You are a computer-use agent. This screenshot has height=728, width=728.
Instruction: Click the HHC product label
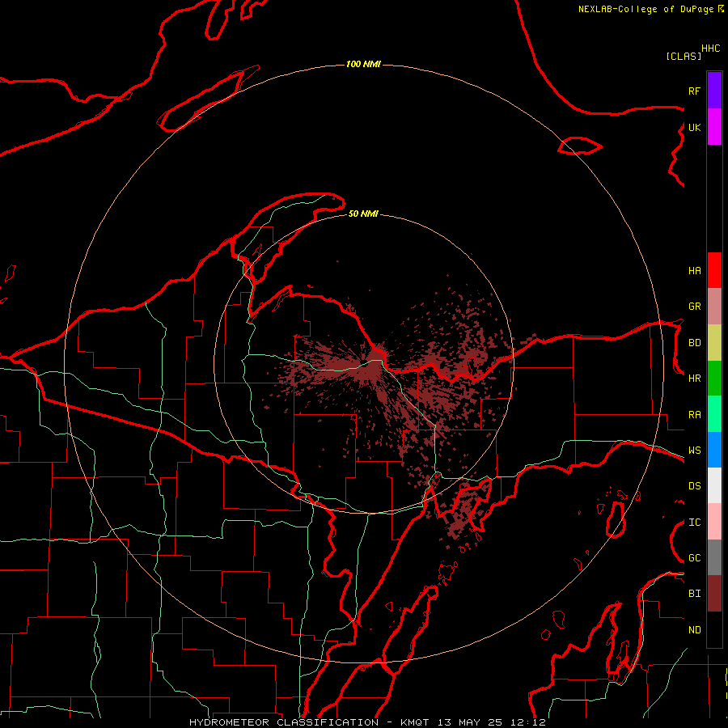pyautogui.click(x=710, y=49)
